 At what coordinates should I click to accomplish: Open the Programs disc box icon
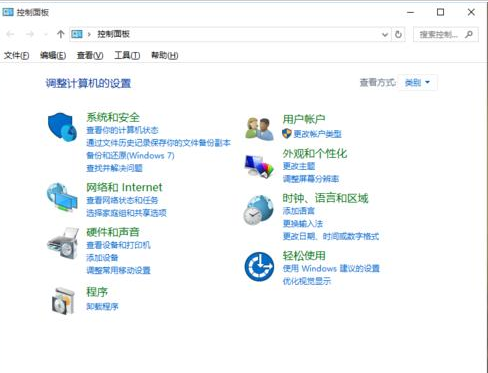click(x=63, y=301)
